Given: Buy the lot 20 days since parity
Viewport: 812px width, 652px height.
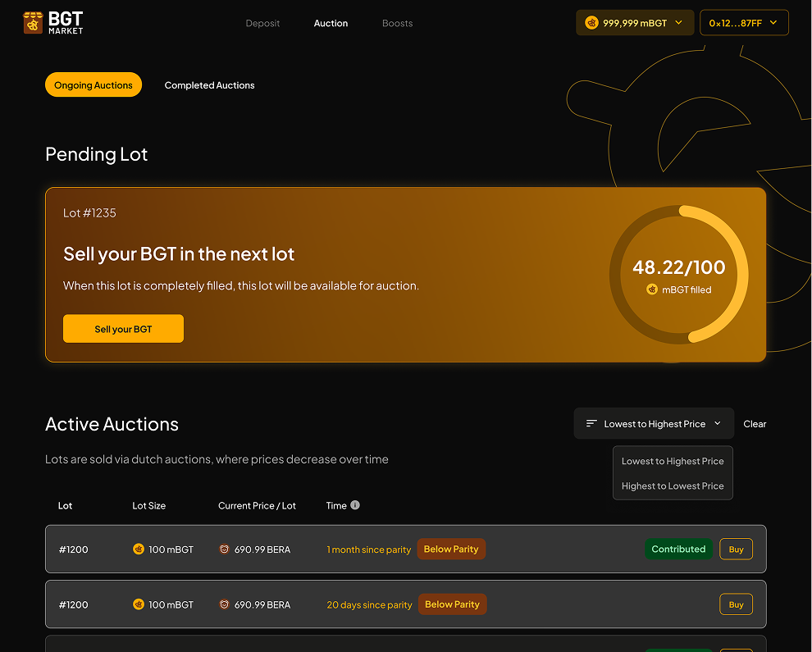Looking at the screenshot, I should point(736,604).
